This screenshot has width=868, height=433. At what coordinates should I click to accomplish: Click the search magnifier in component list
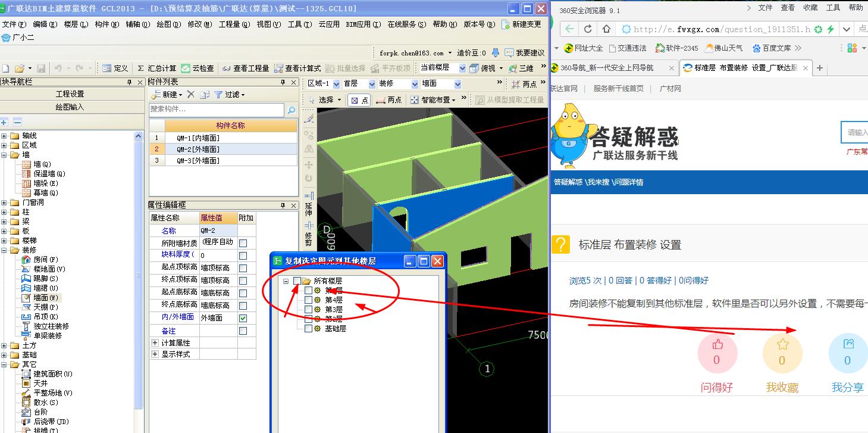[292, 110]
